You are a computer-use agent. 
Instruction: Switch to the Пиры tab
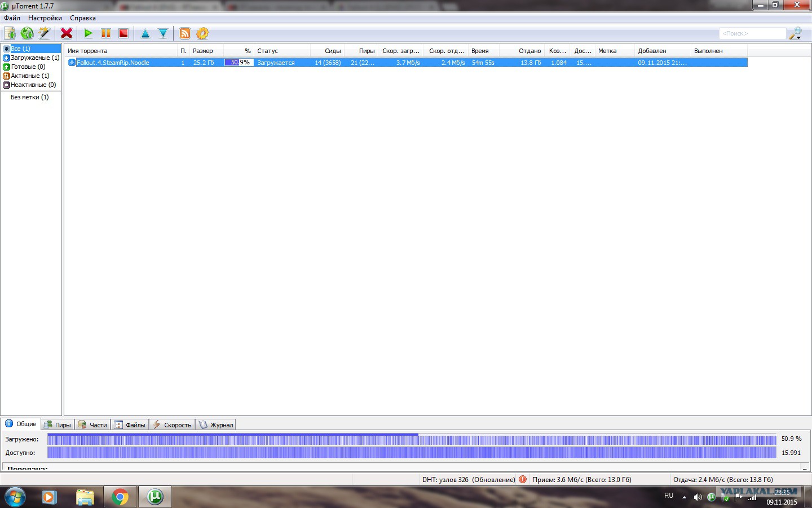(58, 425)
